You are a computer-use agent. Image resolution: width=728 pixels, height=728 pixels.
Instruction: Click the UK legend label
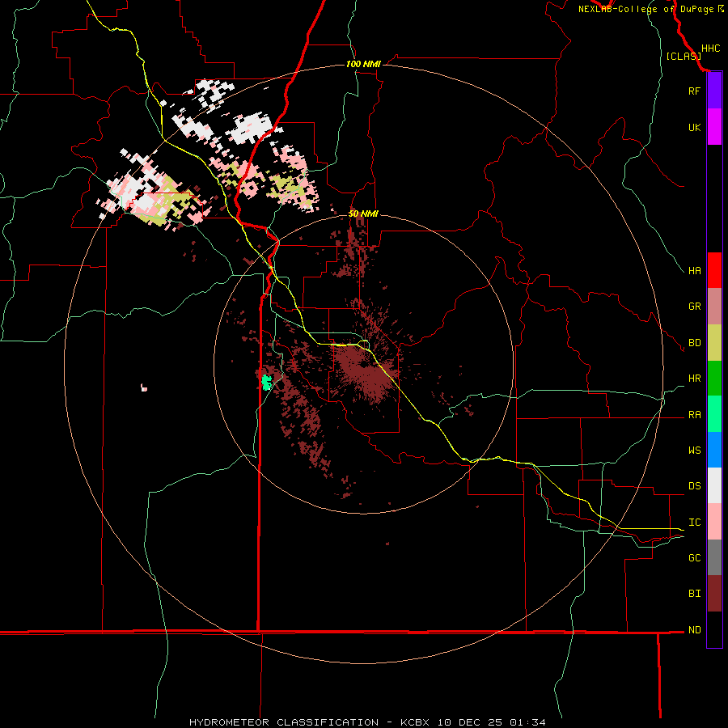(694, 127)
